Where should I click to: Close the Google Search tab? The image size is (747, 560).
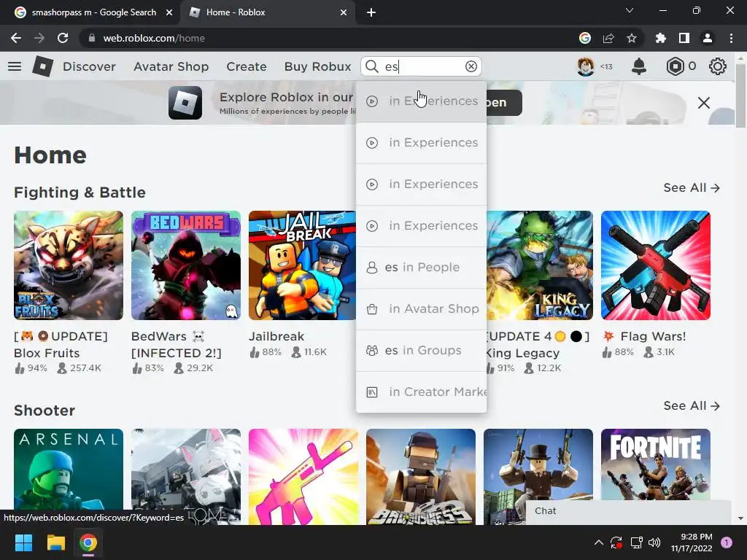(169, 12)
